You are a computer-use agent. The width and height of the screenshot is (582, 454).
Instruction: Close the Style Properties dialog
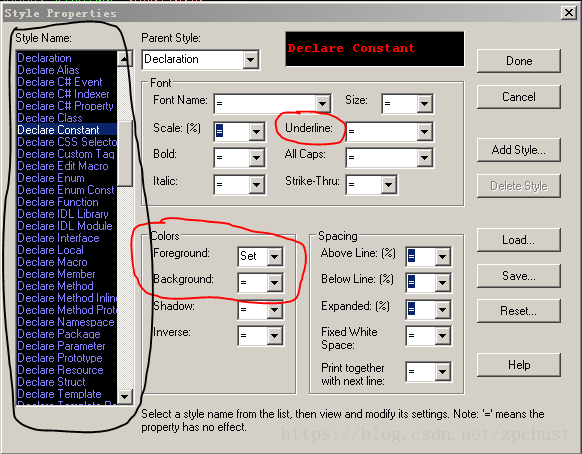click(x=568, y=13)
